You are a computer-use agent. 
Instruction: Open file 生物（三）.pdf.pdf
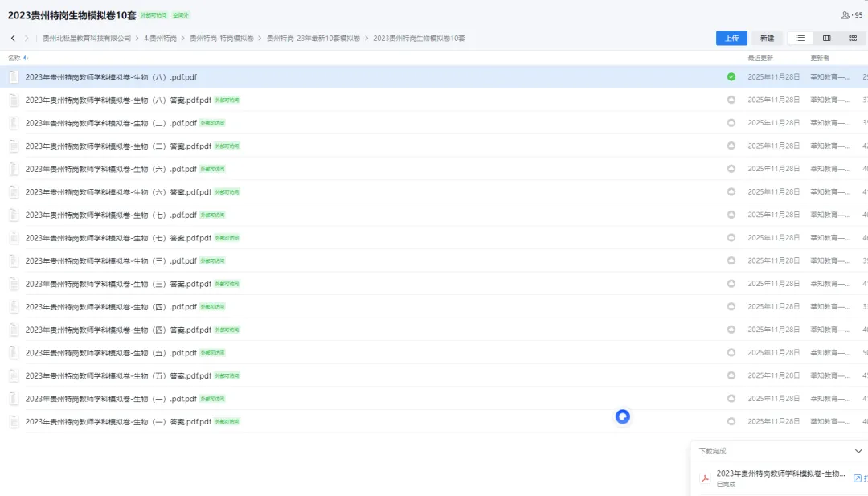point(111,260)
